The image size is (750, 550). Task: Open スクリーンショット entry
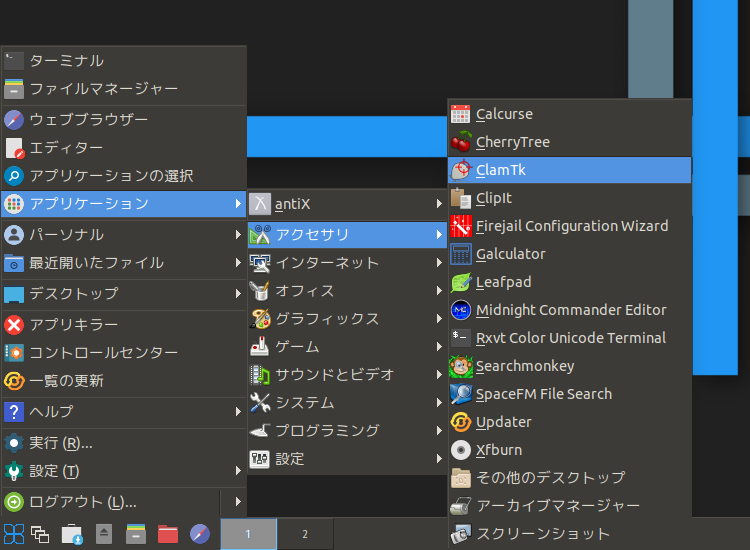[x=570, y=534]
